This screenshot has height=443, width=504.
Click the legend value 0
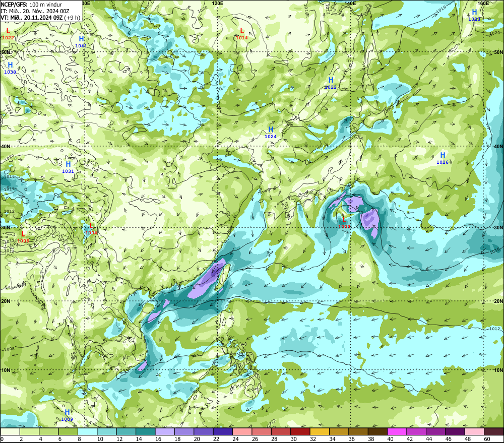pos(2,439)
